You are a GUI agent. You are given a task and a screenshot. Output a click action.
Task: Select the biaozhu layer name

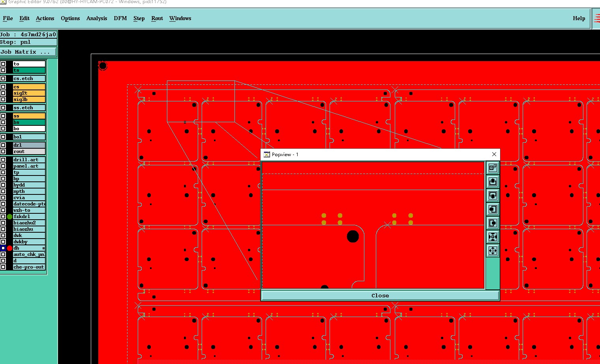(29, 229)
